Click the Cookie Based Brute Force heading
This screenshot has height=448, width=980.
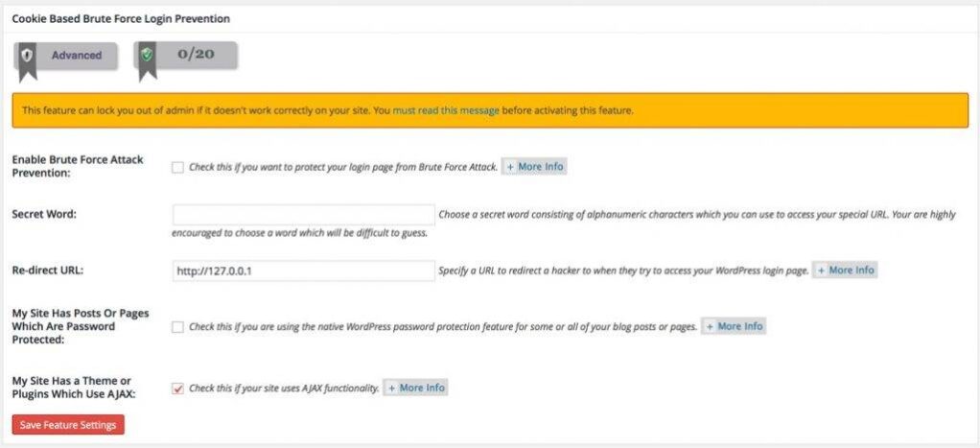tap(121, 18)
